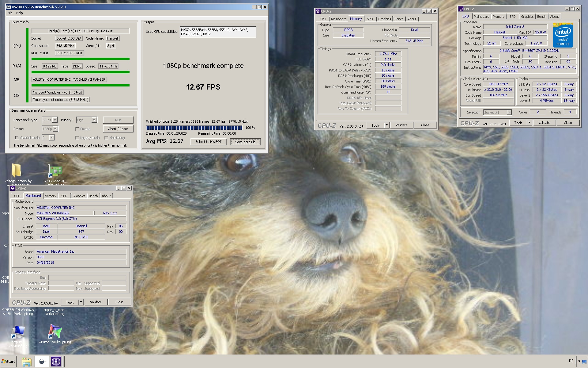Click Close in CPU-Z CPU window
This screenshot has height=368, width=588.
[x=568, y=123]
